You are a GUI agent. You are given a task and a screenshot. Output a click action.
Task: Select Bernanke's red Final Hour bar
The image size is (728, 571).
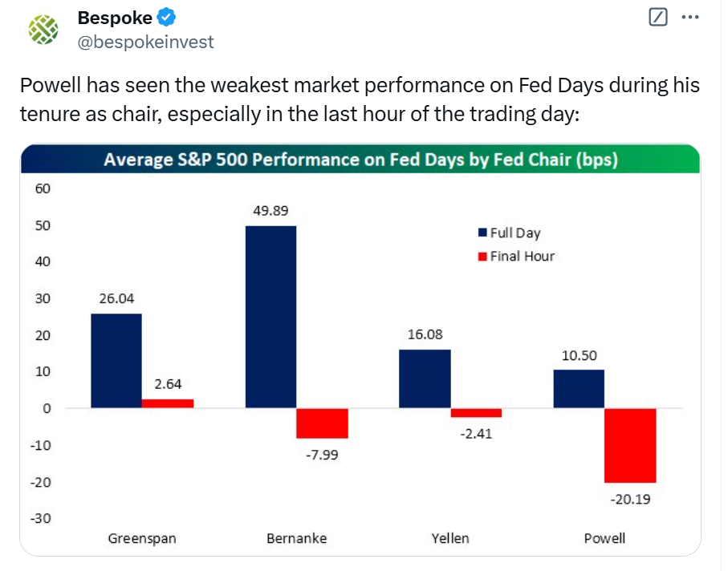pyautogui.click(x=322, y=423)
